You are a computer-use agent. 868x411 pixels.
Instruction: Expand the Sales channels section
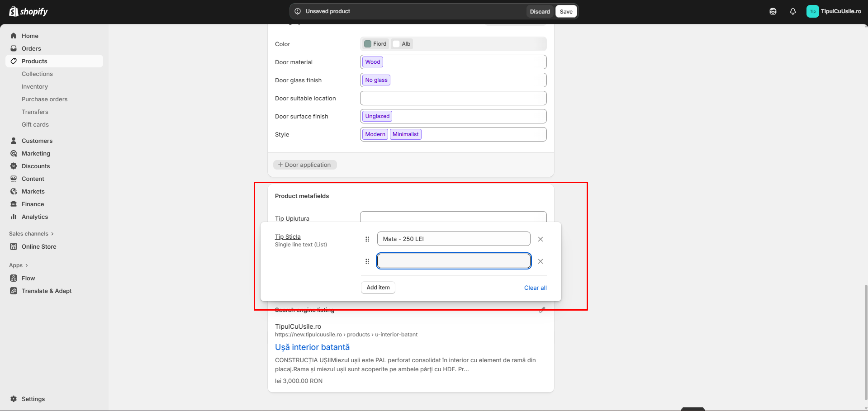click(31, 234)
